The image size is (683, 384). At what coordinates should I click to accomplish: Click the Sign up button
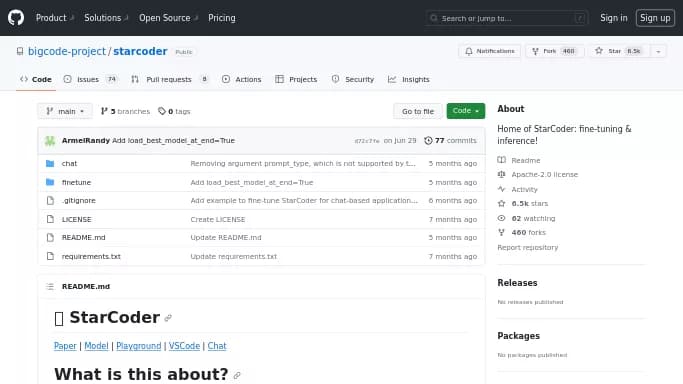click(655, 18)
